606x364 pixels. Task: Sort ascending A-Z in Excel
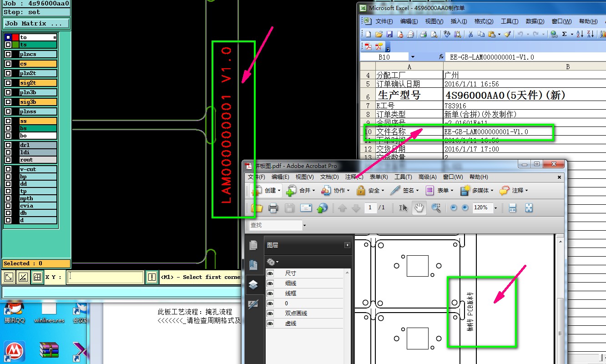pos(580,34)
